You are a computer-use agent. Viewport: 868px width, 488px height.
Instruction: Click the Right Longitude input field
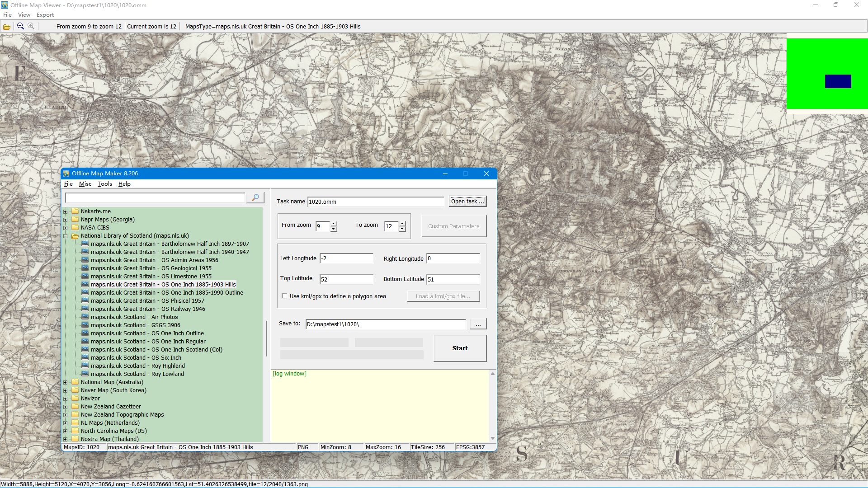[453, 258]
